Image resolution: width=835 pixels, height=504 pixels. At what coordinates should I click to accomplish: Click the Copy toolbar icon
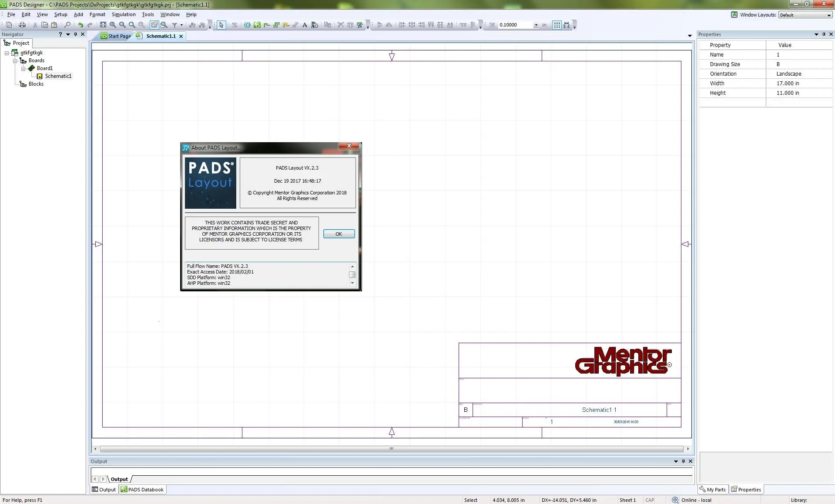[x=44, y=25]
